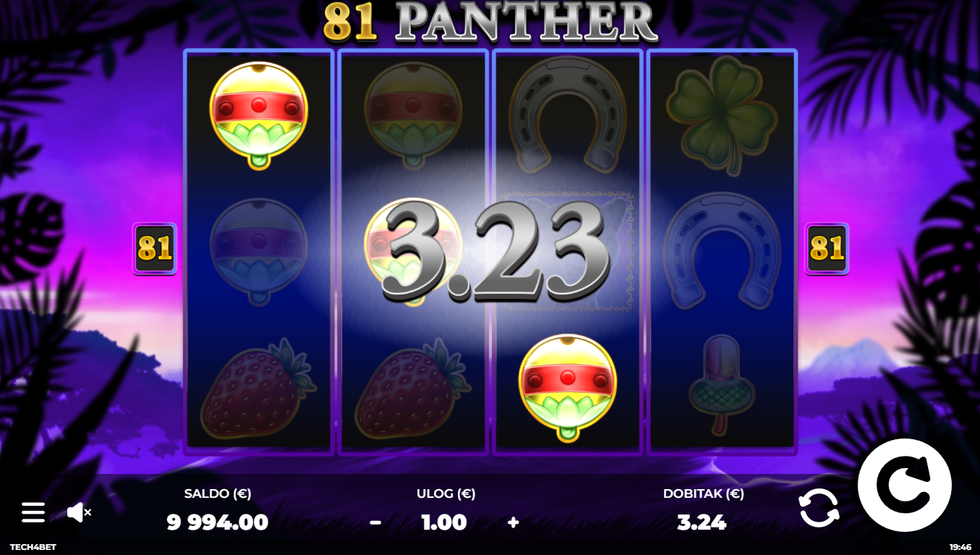Decrease the bet with the minus sign
The height and width of the screenshot is (555, 980).
tap(375, 522)
